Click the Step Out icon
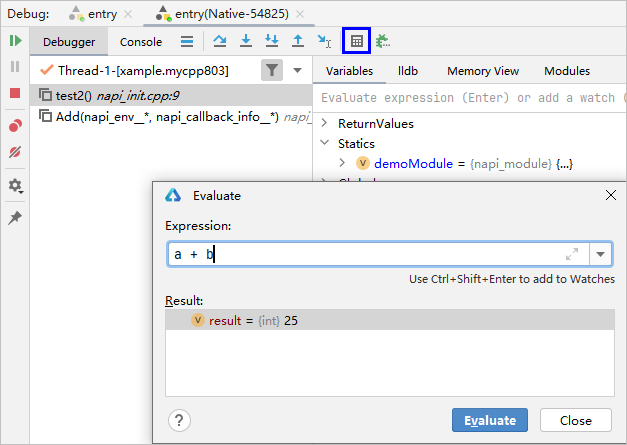Screen dimensions: 627x445 (297, 41)
